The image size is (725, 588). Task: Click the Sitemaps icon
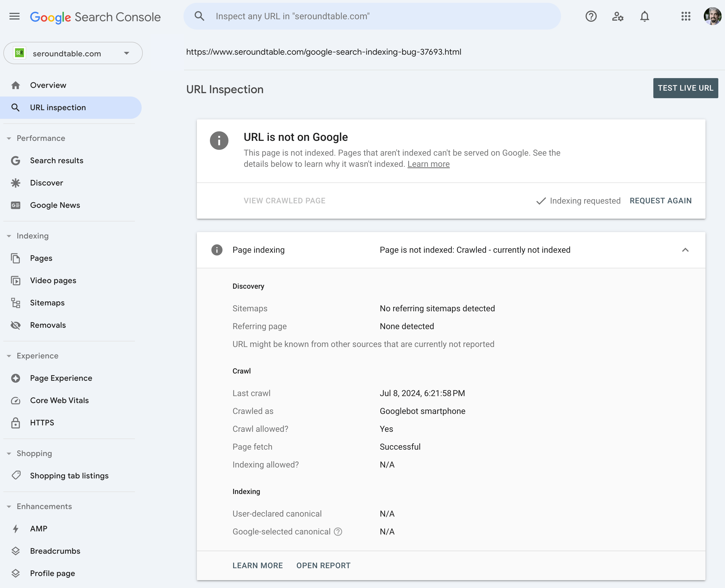(x=16, y=303)
